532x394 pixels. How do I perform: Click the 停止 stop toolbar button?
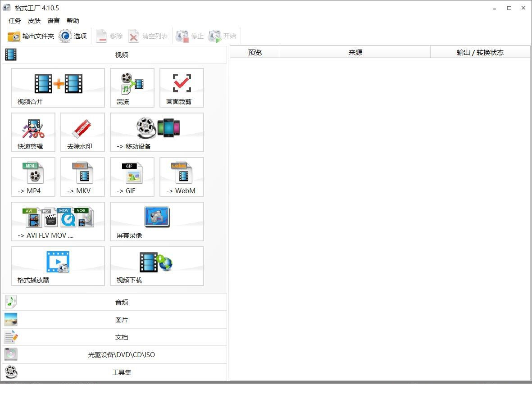pos(189,36)
